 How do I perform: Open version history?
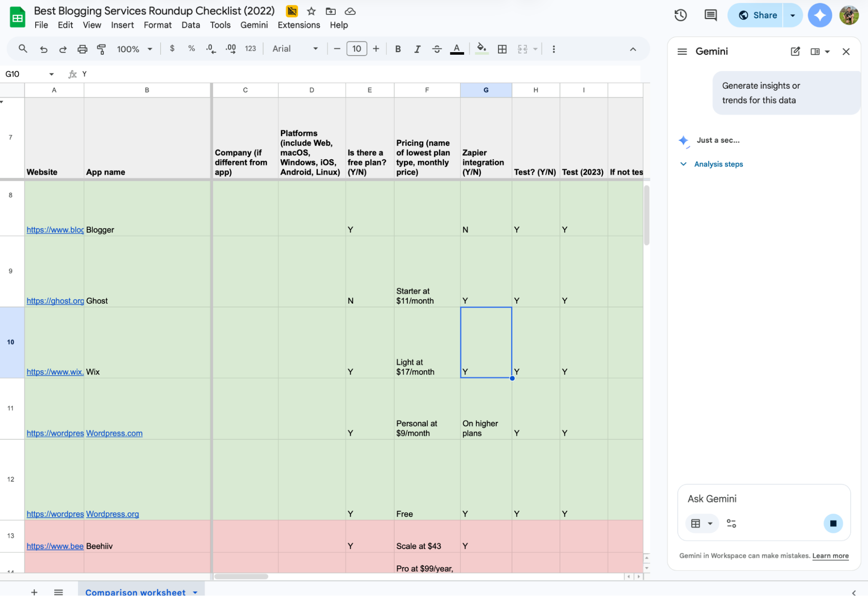(x=680, y=15)
